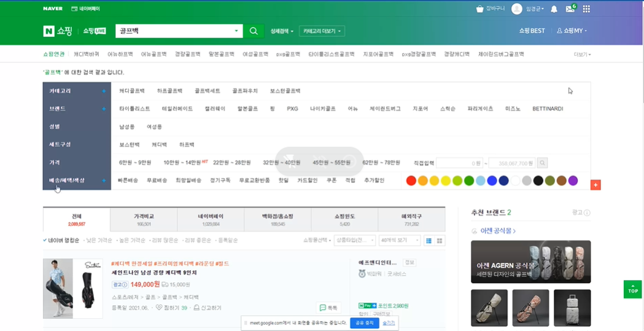
Task: Filter category 캐디골프백
Action: click(x=132, y=91)
